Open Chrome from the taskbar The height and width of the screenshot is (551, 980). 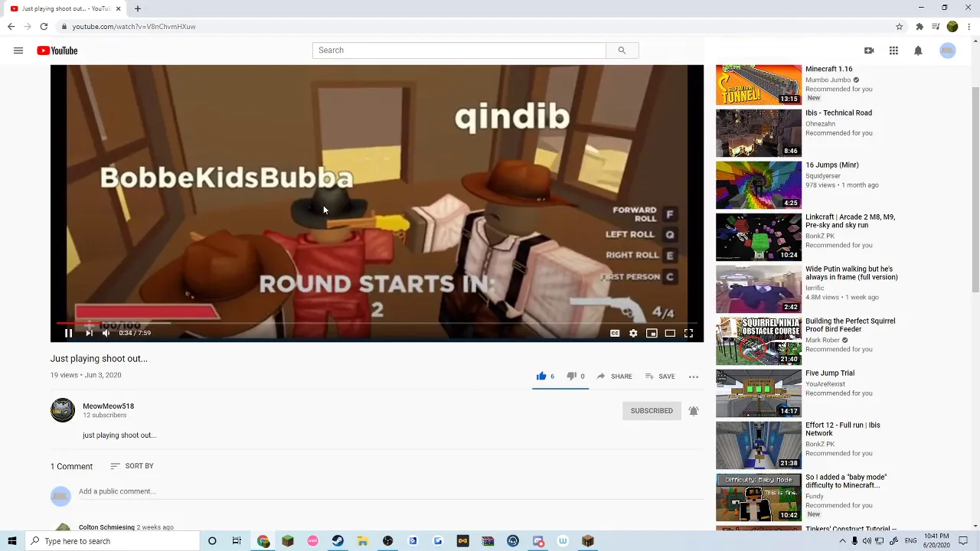click(x=263, y=541)
